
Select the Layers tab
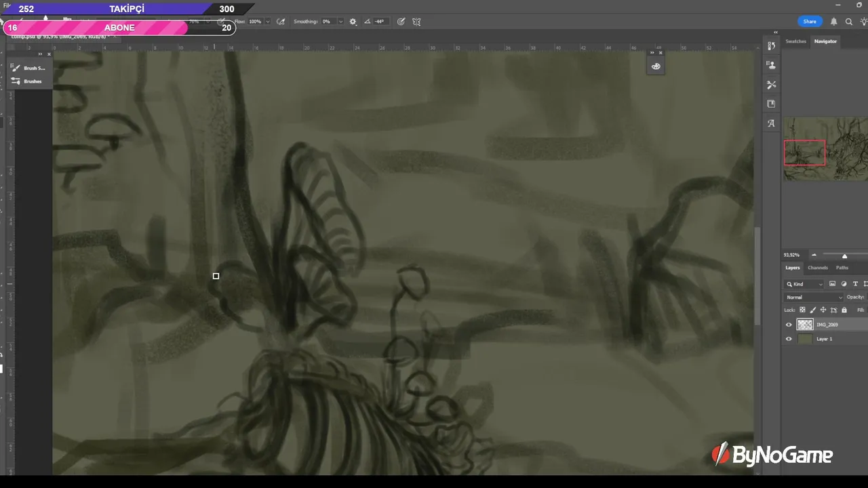793,268
